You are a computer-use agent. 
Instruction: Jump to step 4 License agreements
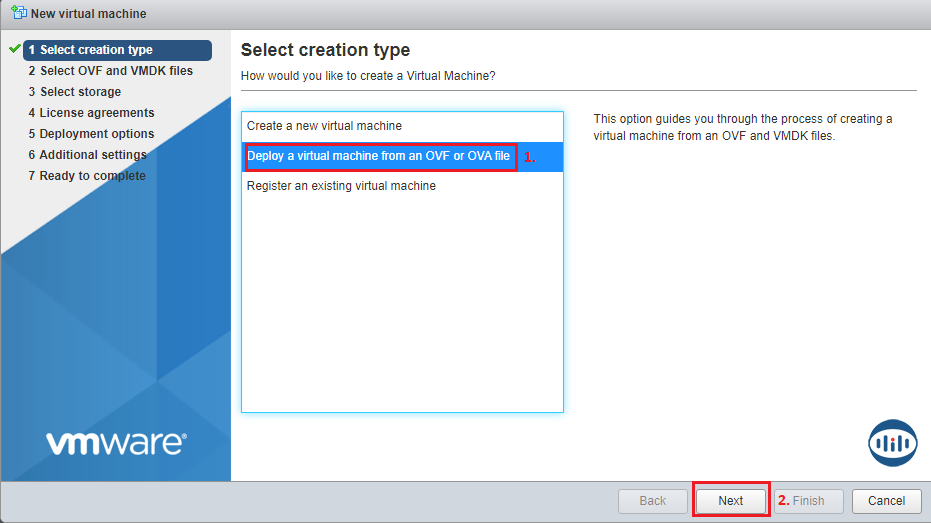coord(91,113)
